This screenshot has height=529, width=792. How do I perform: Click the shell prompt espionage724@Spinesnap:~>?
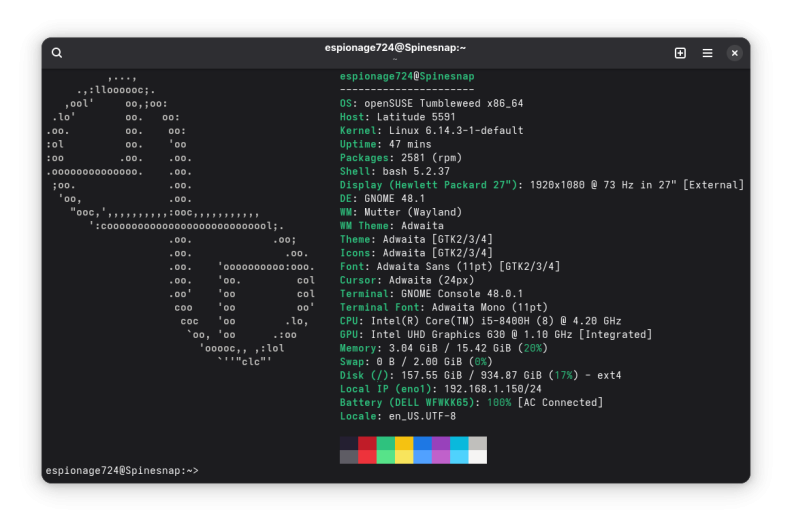pyautogui.click(x=122, y=470)
